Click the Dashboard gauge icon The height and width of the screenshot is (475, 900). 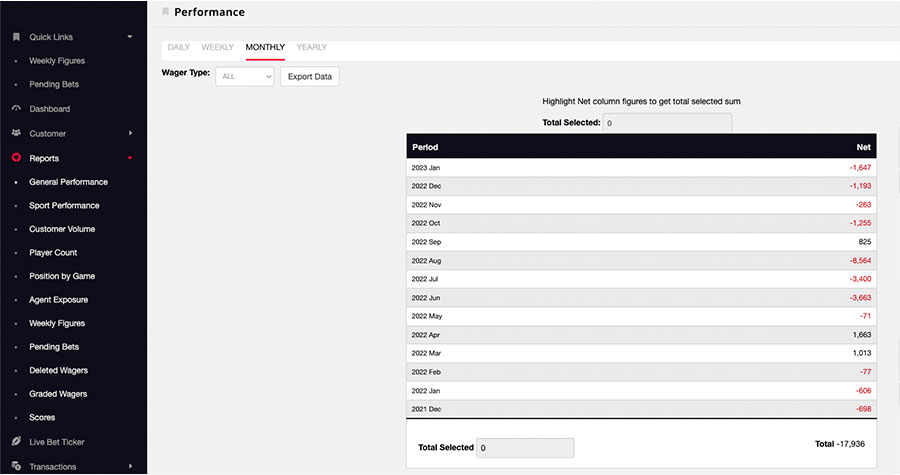[x=16, y=108]
